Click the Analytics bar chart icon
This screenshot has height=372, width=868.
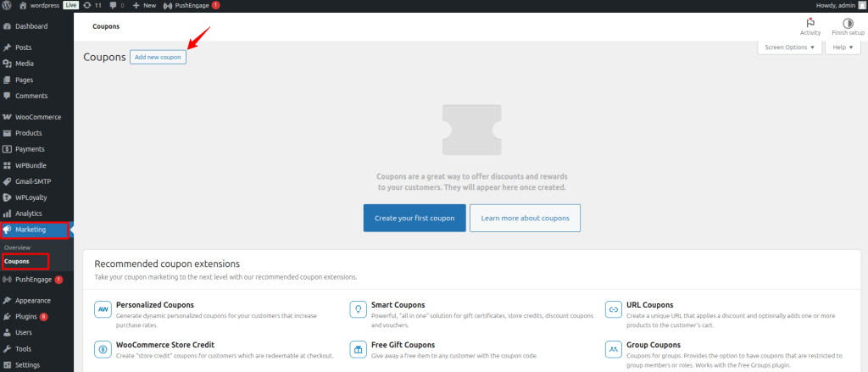(7, 214)
